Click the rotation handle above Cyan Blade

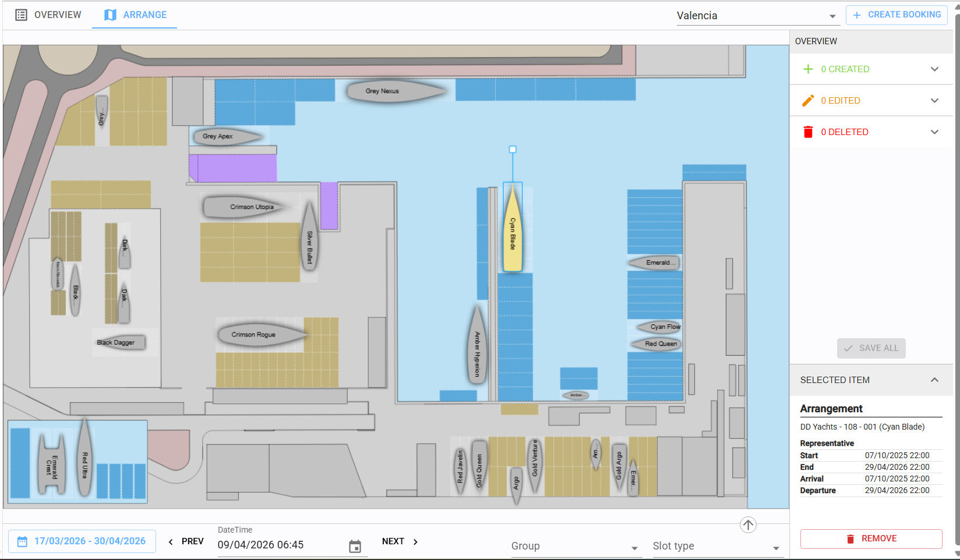tap(513, 150)
